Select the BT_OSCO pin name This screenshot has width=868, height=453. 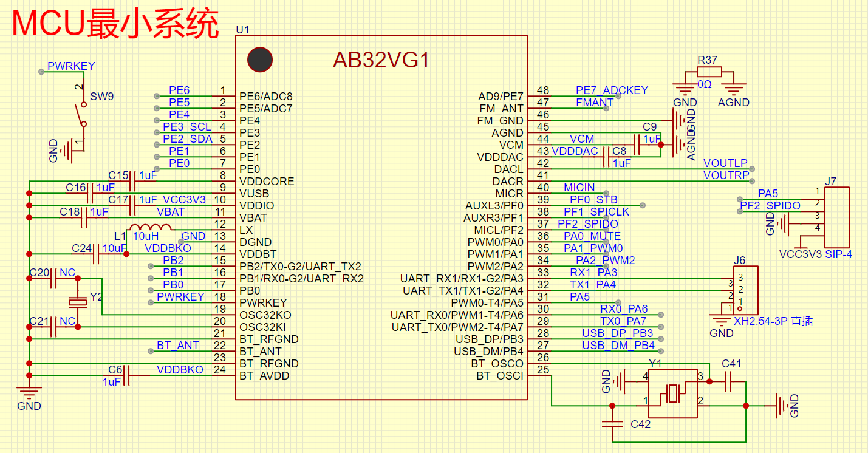497,363
